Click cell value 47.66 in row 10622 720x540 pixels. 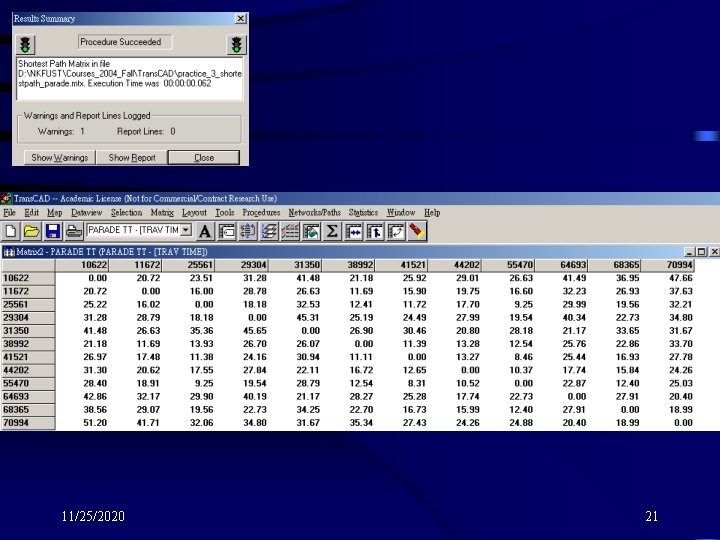pos(681,278)
